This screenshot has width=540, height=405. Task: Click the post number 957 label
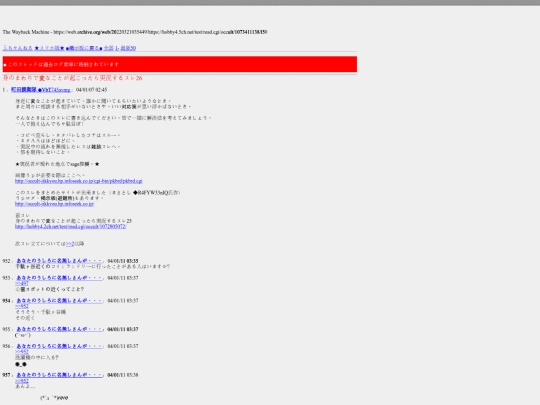tap(7, 375)
